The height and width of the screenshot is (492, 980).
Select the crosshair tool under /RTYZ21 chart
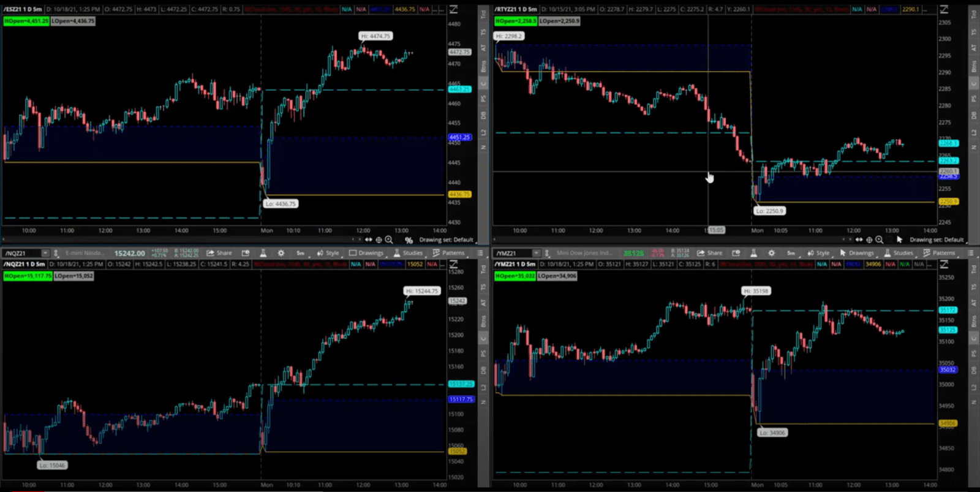point(869,240)
